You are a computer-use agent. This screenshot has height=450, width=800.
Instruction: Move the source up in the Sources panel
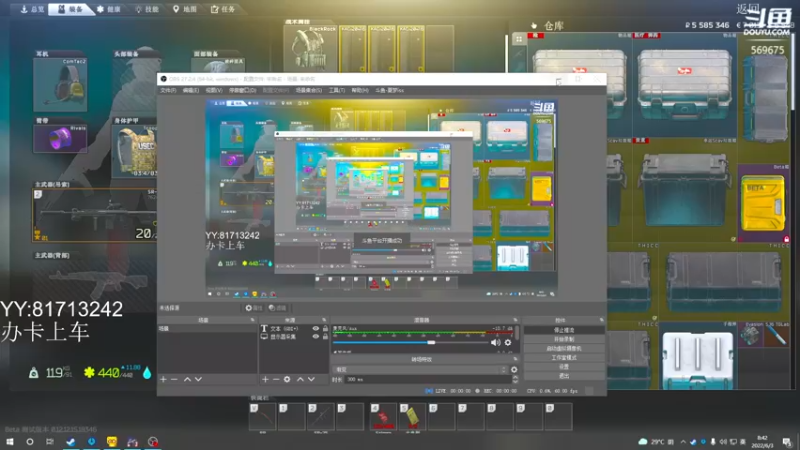point(300,380)
